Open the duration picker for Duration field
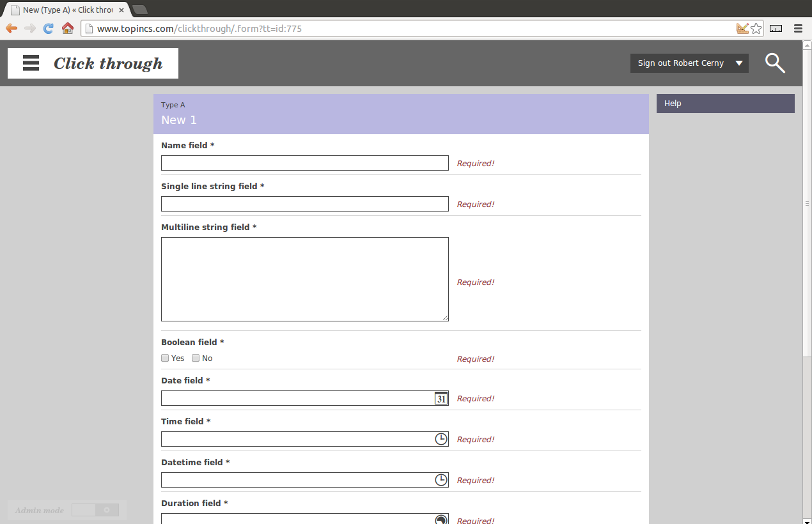This screenshot has height=524, width=812. point(441,520)
